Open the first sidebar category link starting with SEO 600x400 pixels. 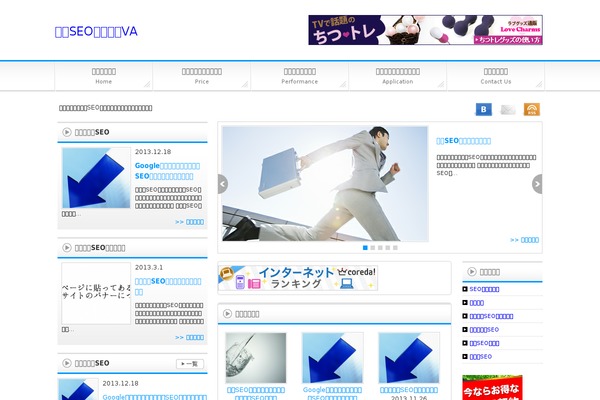[x=484, y=289]
